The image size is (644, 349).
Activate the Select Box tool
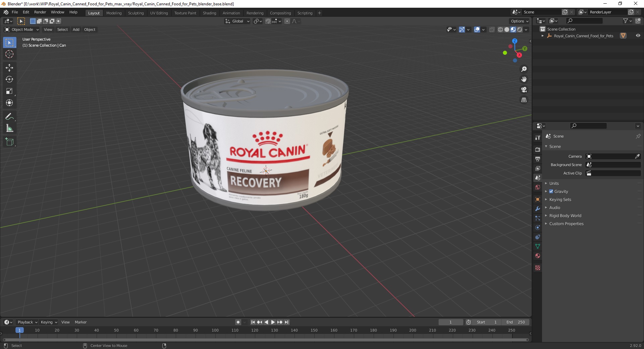click(x=9, y=43)
